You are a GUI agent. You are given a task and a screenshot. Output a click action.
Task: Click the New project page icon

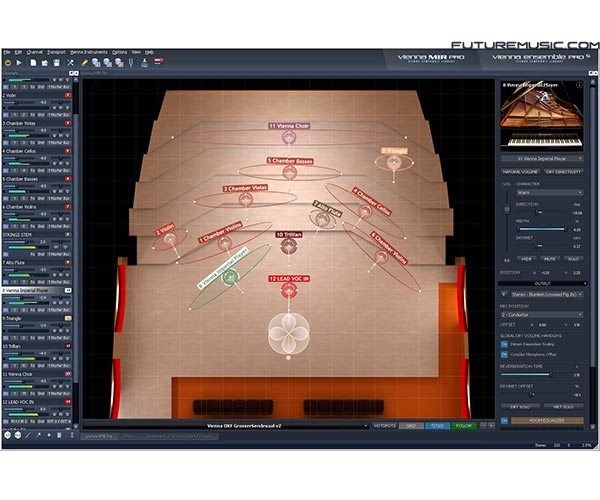click(33, 63)
